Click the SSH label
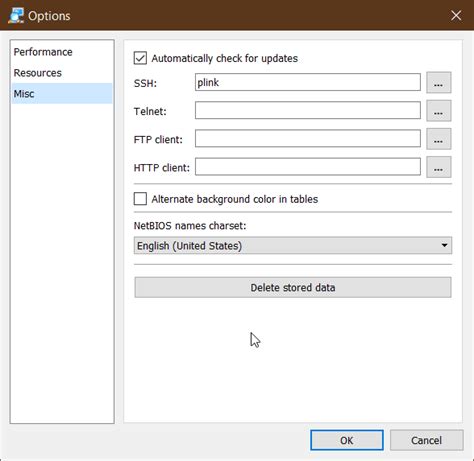 click(145, 83)
